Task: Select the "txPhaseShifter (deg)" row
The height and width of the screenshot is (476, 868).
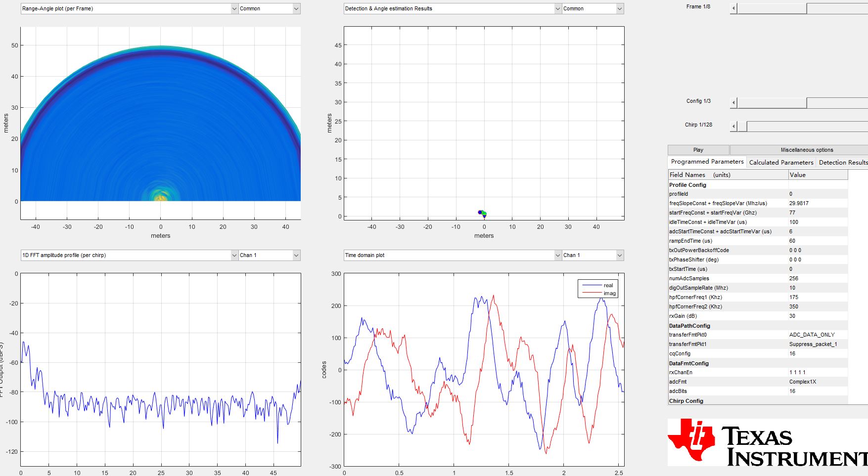Action: point(758,260)
